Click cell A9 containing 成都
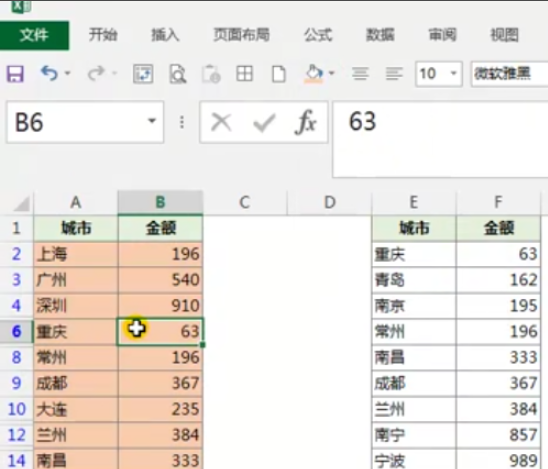The width and height of the screenshot is (548, 469). pos(76,383)
